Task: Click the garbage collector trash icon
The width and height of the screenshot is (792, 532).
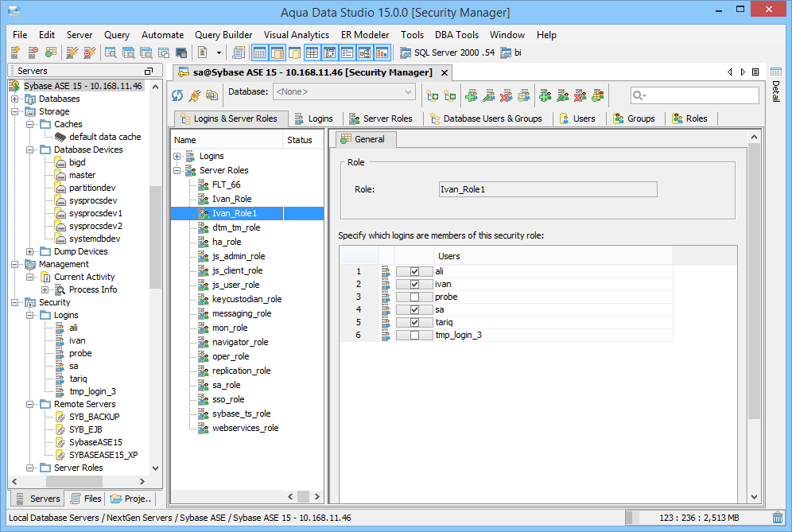Action: (777, 518)
